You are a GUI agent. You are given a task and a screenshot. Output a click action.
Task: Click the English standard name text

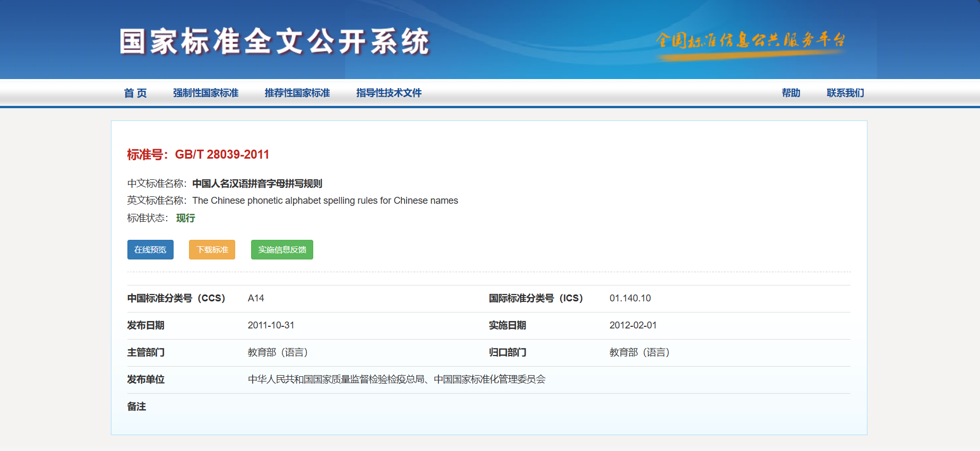click(x=325, y=201)
